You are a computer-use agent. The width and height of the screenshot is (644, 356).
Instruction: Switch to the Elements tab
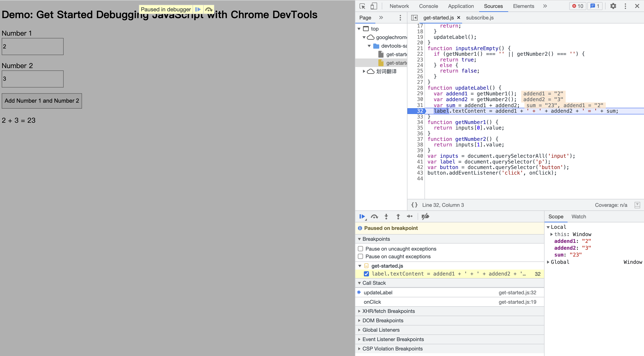coord(524,6)
